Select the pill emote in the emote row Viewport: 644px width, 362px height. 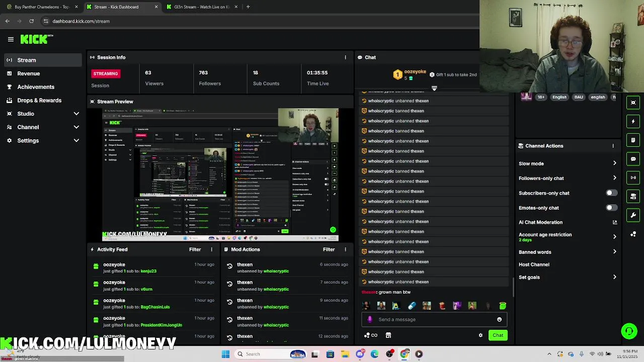coord(412,306)
